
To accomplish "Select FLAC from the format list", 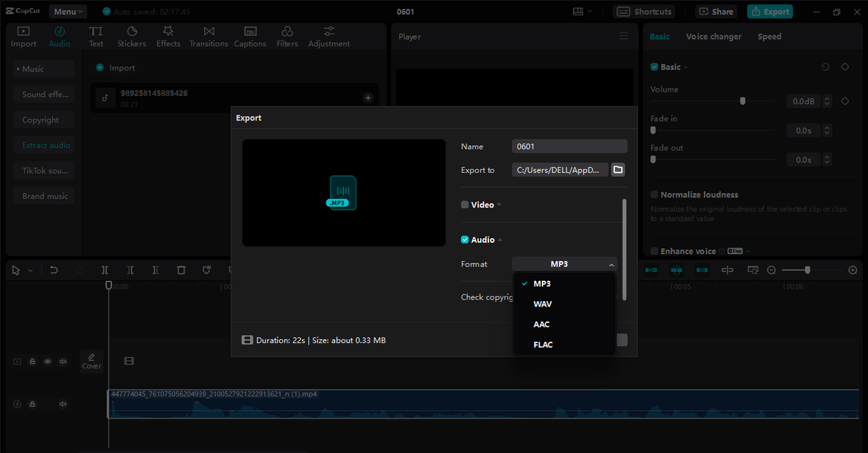I will click(x=565, y=344).
